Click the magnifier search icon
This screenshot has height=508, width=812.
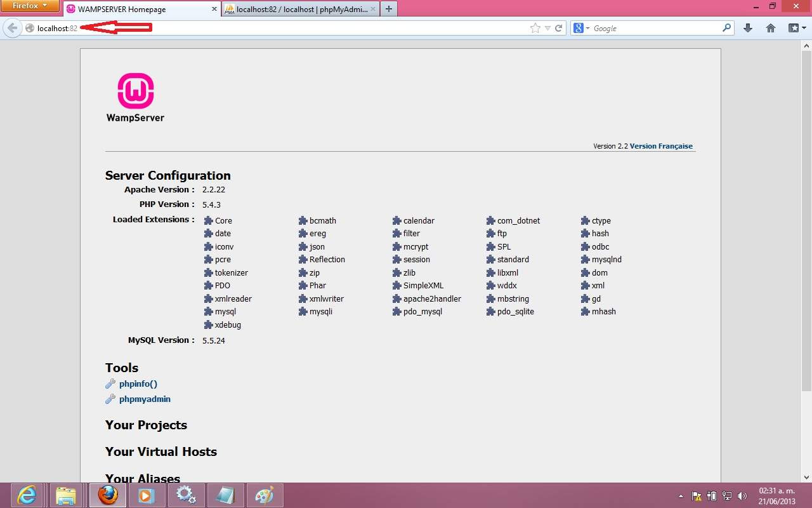727,28
